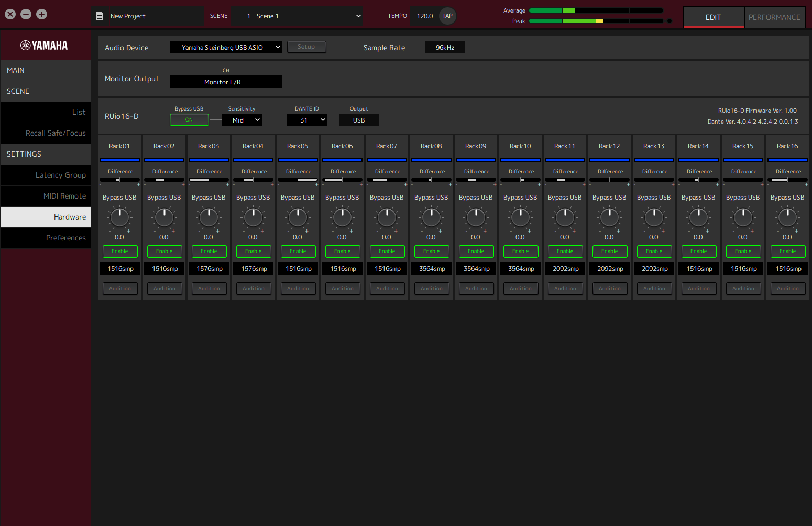Click the Tempo 120.0 field
Viewport: 812px width, 526px height.
point(425,16)
